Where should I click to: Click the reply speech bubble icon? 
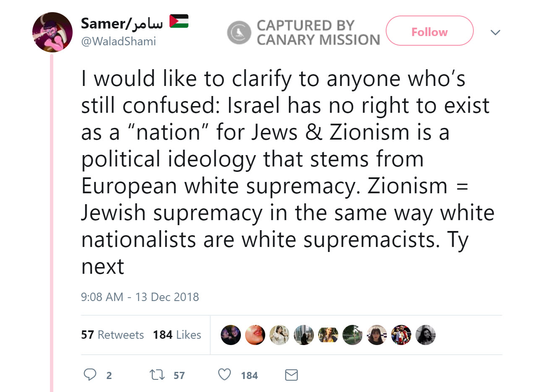click(90, 375)
